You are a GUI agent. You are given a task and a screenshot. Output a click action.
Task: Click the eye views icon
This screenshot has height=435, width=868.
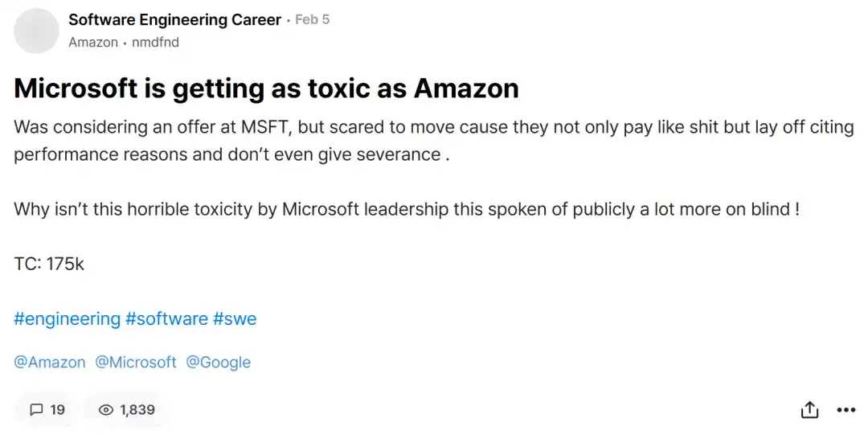tap(106, 410)
